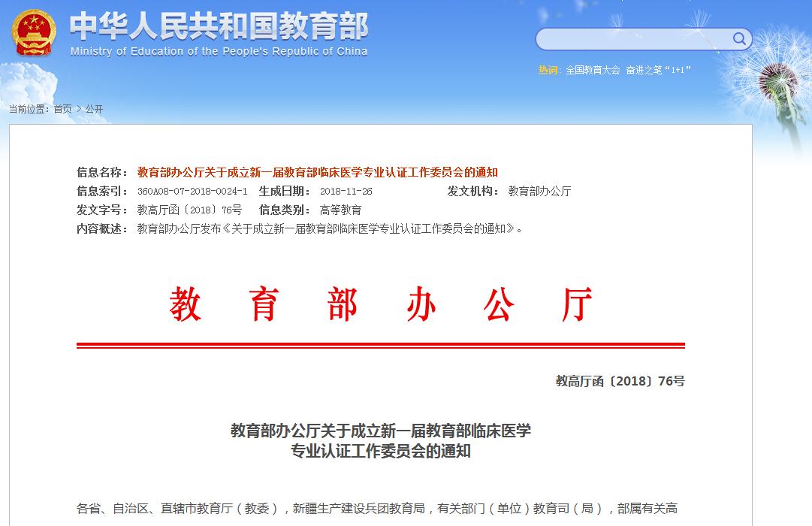Click the search magnifier icon
812x526 pixels.
739,38
